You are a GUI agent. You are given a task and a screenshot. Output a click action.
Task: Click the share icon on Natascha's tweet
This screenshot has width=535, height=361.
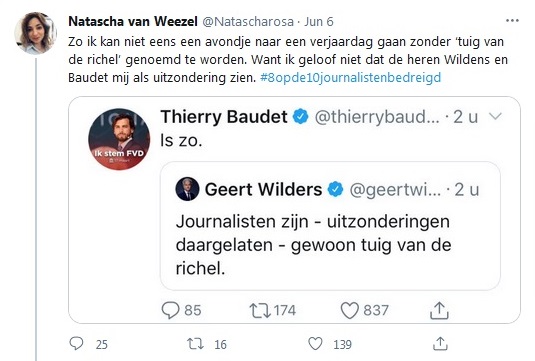(440, 344)
